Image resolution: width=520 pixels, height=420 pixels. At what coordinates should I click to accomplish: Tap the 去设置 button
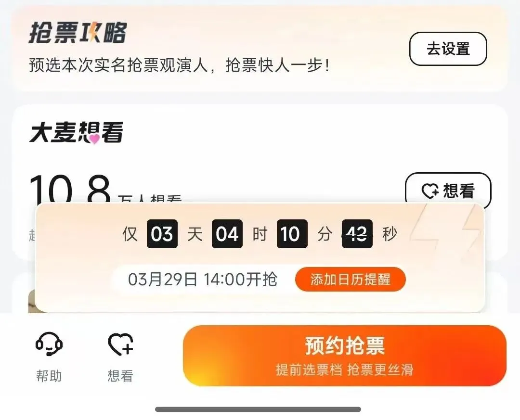point(448,49)
